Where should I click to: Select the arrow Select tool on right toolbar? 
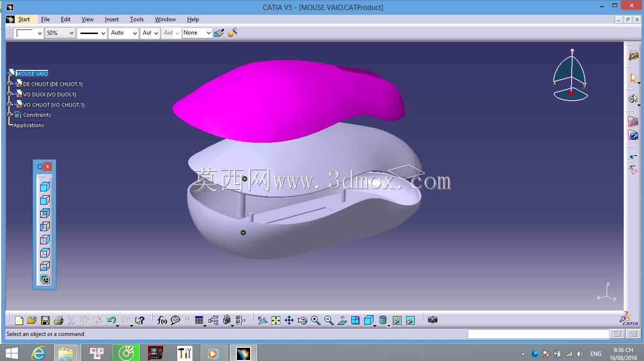[x=634, y=78]
